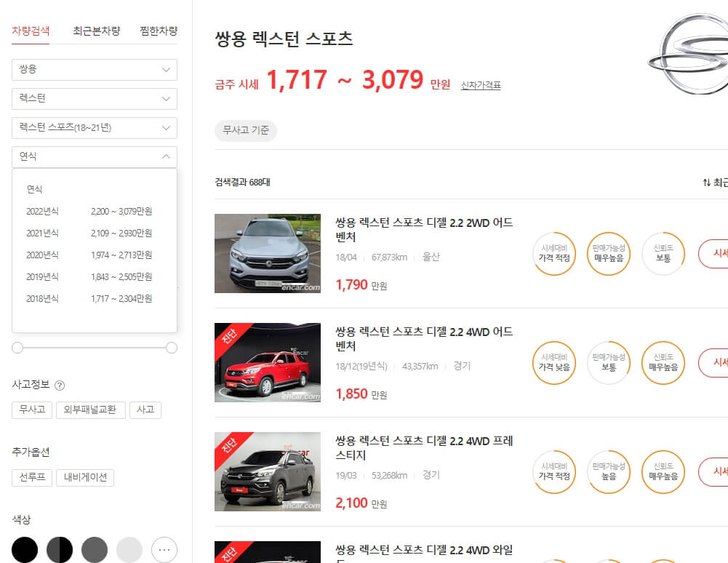
Task: Click the 검색결과 688대 result count
Action: [x=242, y=182]
